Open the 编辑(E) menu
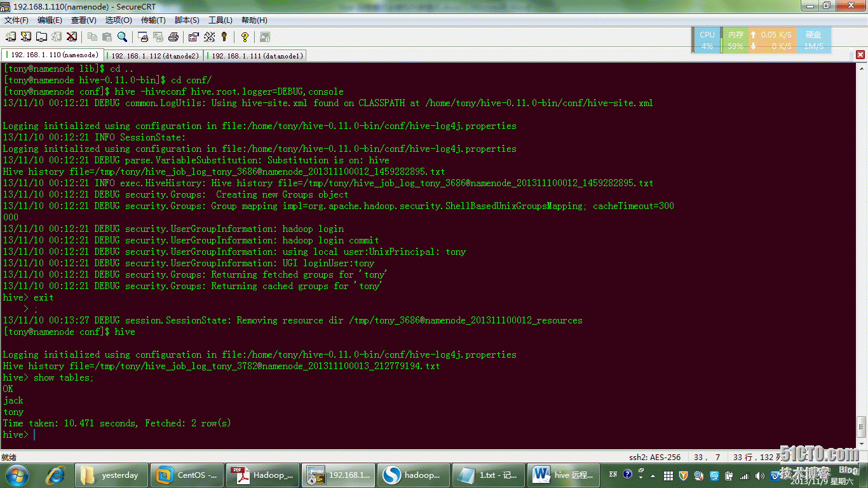Screen dimensions: 868x488 point(50,20)
